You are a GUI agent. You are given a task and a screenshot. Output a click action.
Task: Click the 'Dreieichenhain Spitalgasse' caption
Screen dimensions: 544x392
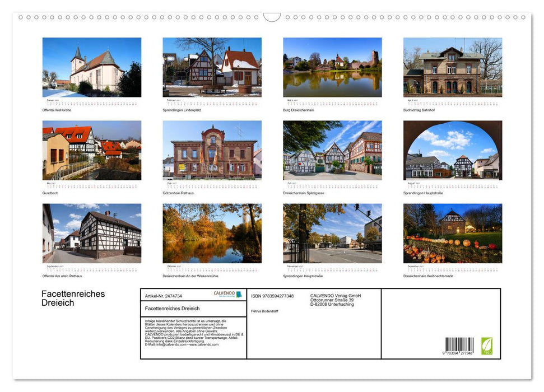tap(304, 193)
